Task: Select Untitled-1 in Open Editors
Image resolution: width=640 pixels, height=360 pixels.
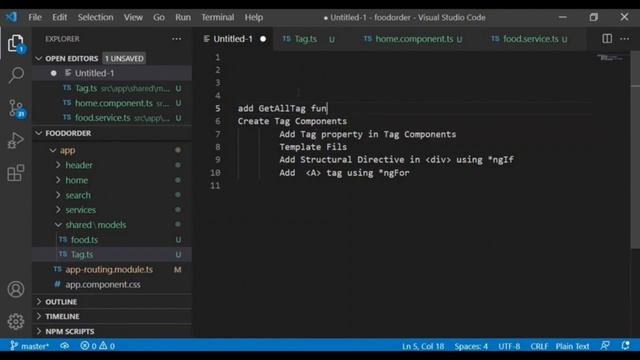Action: pyautogui.click(x=112, y=73)
